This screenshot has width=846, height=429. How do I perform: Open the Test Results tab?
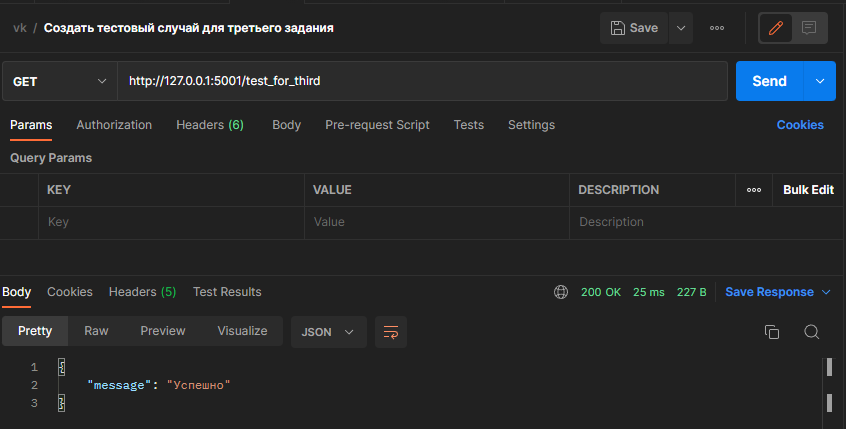(x=227, y=292)
